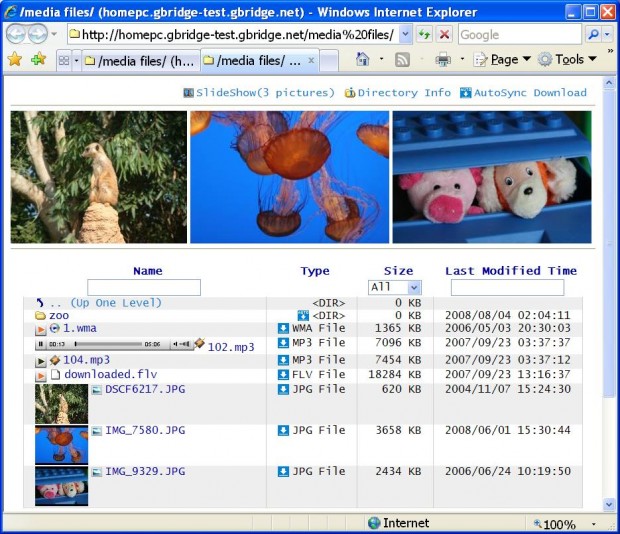Click the Back navigation arrow

pyautogui.click(x=16, y=34)
